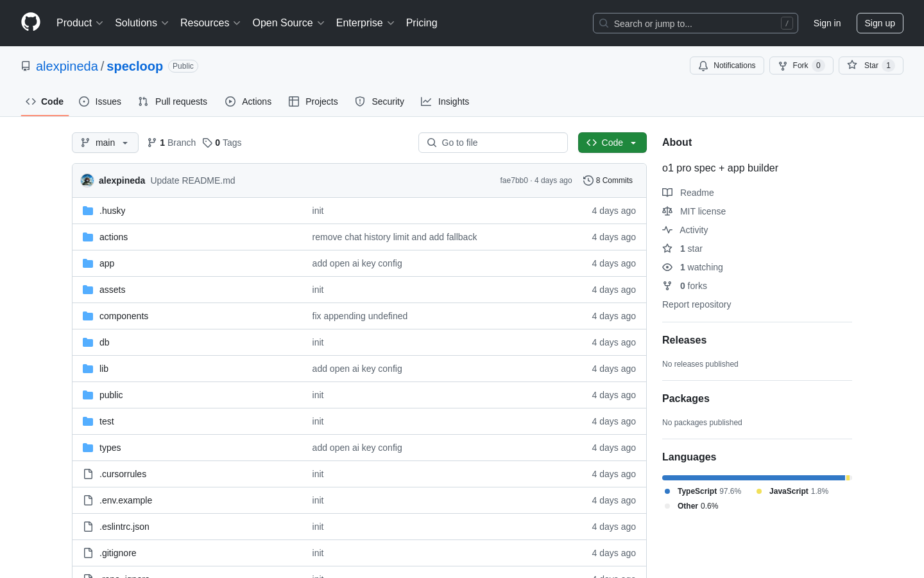Click the TypeScript 97.6% language link

[x=703, y=491]
